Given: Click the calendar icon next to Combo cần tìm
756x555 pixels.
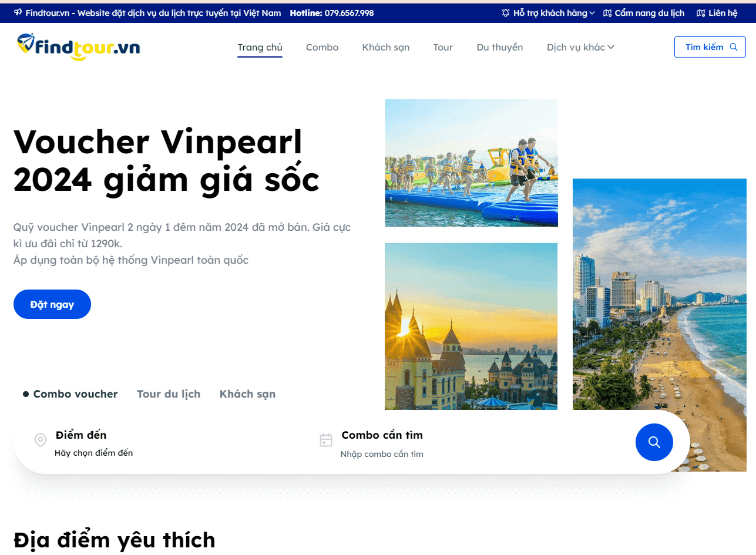Looking at the screenshot, I should pos(325,440).
